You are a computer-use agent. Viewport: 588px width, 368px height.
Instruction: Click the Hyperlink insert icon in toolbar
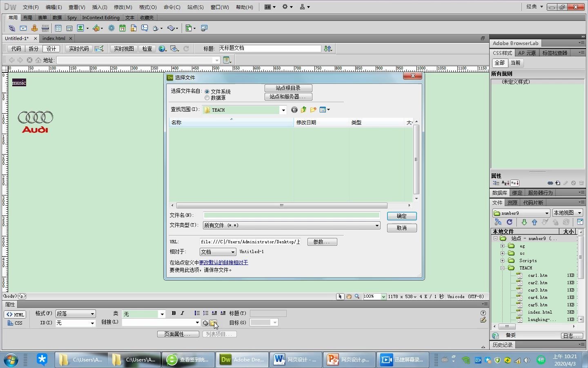pos(12,28)
